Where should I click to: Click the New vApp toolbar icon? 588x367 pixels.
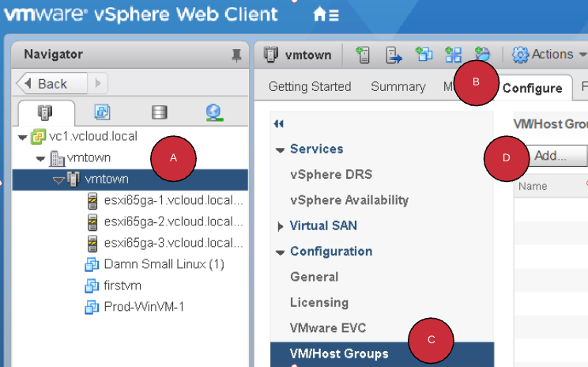pos(454,55)
